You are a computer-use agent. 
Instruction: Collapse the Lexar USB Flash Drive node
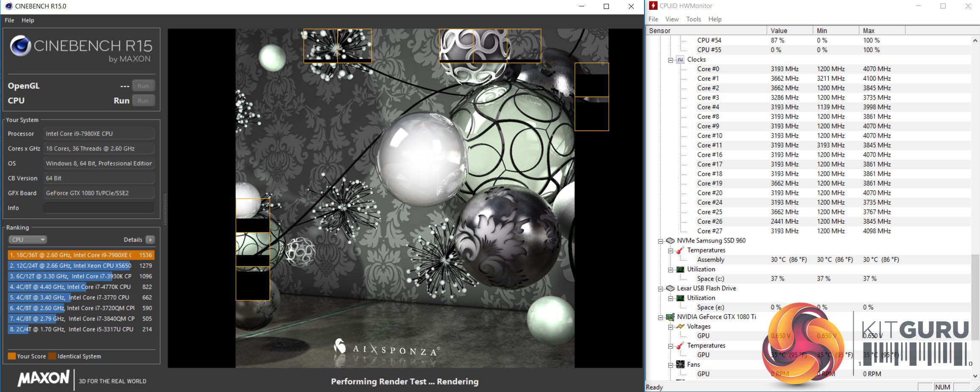(660, 289)
